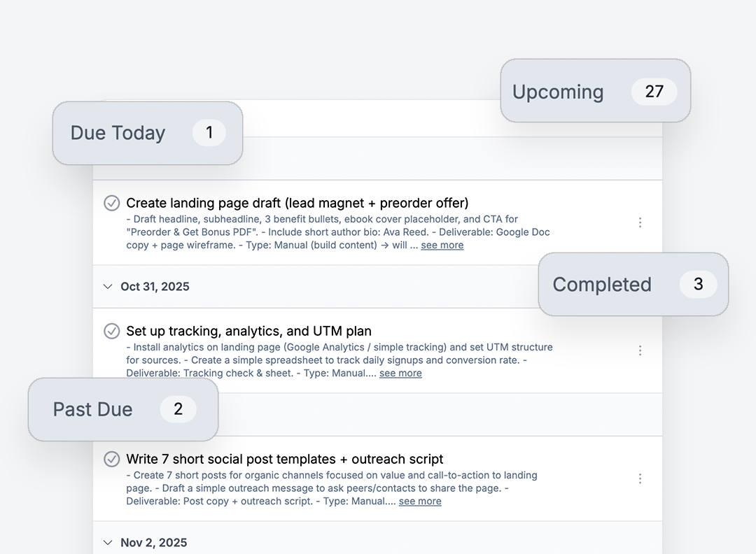Click the 3 count badge on Completed
Viewport: 756px width, 554px height.
(x=699, y=285)
